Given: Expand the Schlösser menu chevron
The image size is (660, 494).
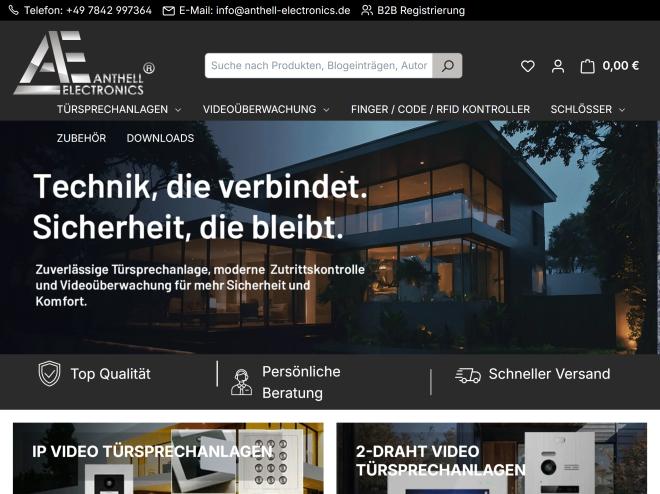Looking at the screenshot, I should 622,109.
